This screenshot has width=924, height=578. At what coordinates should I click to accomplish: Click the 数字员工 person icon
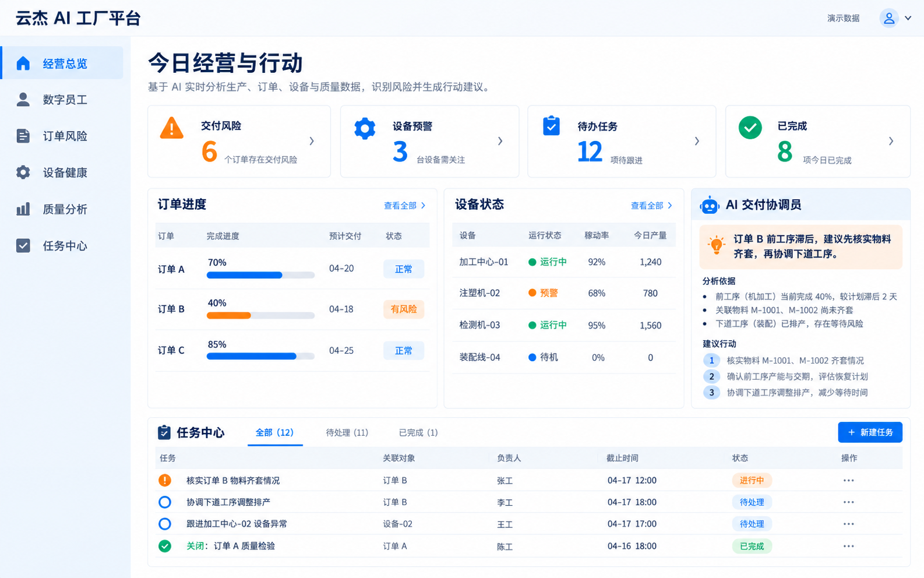coord(23,100)
